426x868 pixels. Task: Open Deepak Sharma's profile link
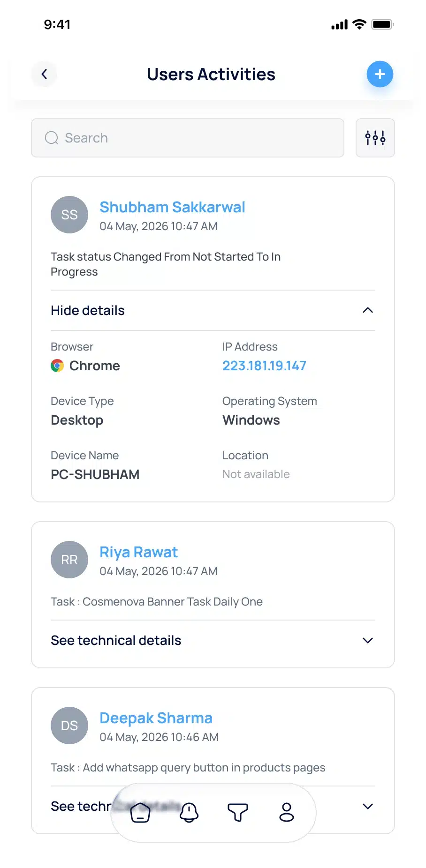click(x=156, y=718)
